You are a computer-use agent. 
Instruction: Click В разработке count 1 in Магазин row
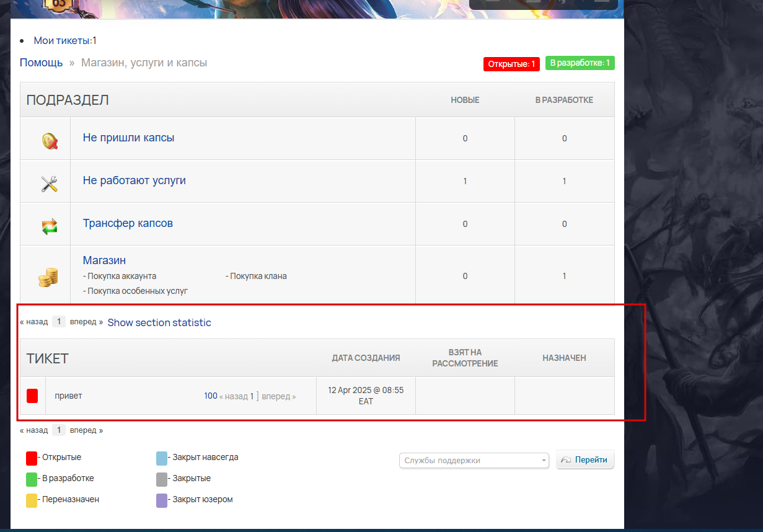pos(564,276)
